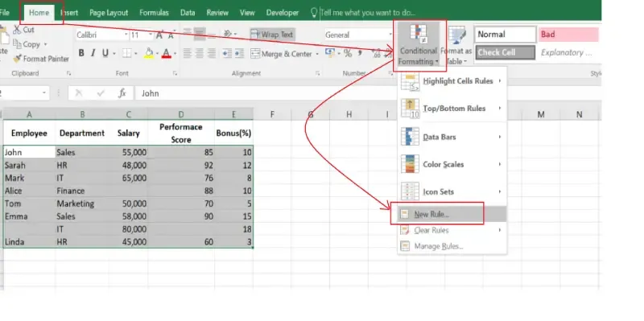Click the Increase Indent icon

click(x=239, y=53)
